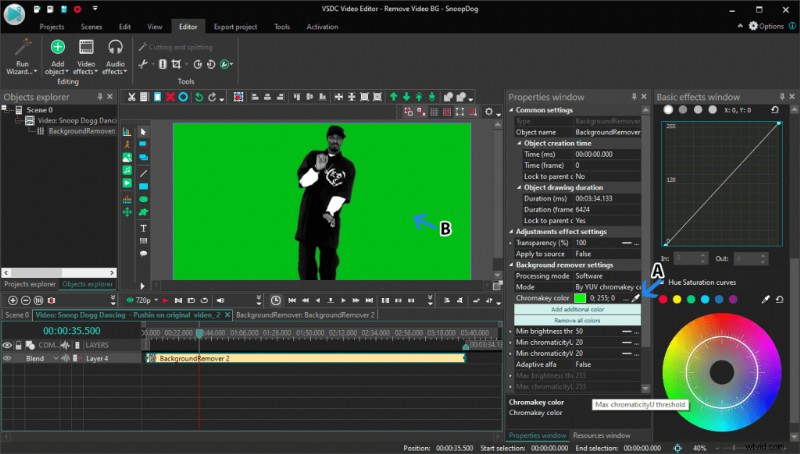Click the red play preview button
The height and width of the screenshot is (454, 800).
coord(165,300)
